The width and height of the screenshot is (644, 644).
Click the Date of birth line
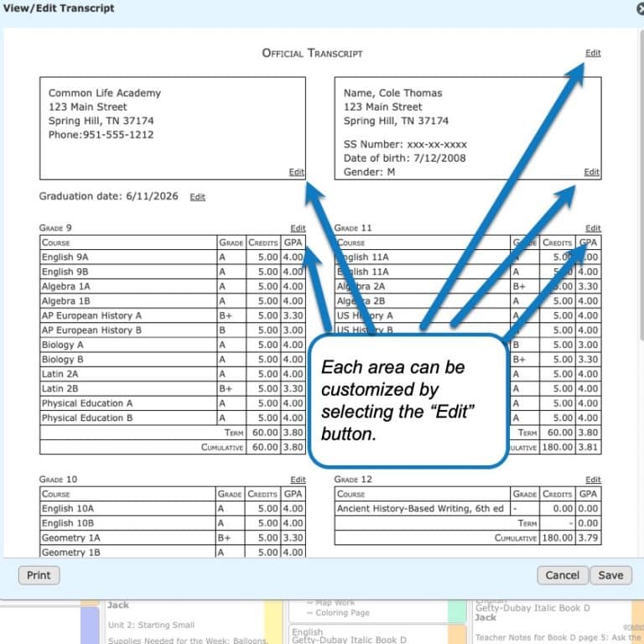404,158
